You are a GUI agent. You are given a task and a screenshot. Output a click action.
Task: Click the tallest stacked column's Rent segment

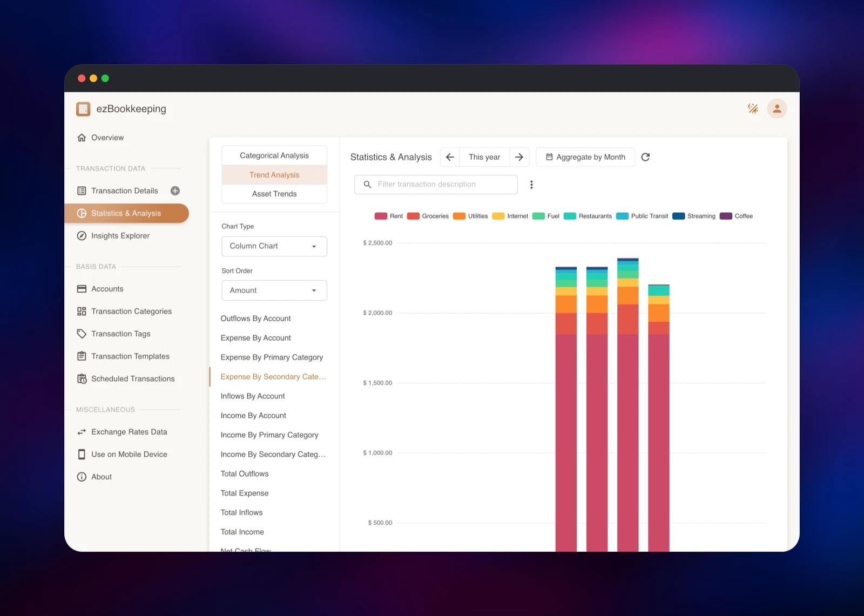628,443
